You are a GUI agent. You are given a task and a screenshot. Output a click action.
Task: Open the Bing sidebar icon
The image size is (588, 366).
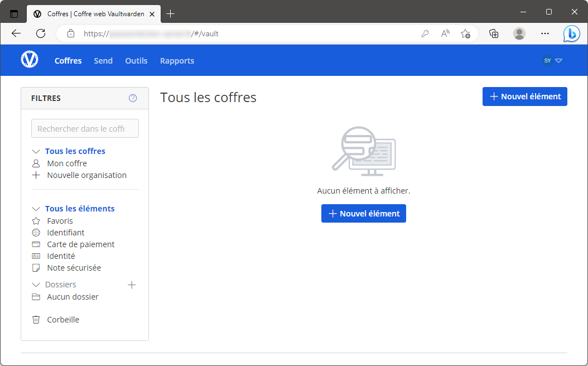click(x=571, y=33)
